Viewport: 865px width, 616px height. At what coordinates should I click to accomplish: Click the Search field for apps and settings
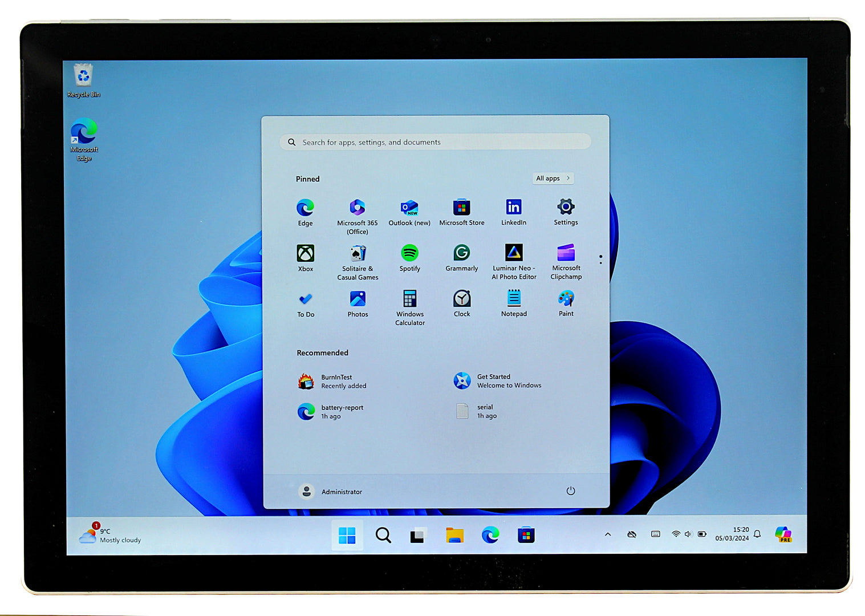pyautogui.click(x=434, y=142)
